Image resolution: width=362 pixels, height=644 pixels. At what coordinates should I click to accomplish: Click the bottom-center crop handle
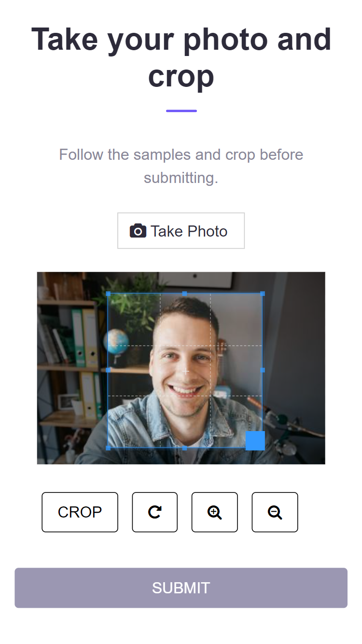pyautogui.click(x=185, y=448)
